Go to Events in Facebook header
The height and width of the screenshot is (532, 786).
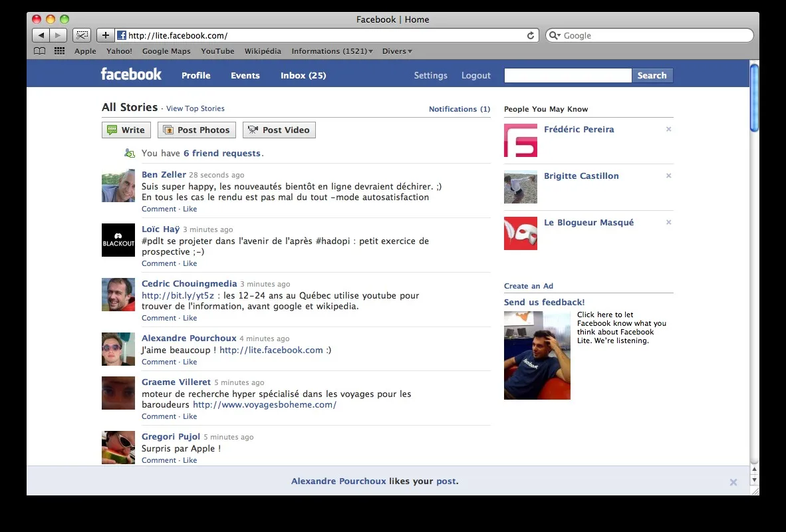click(x=245, y=75)
